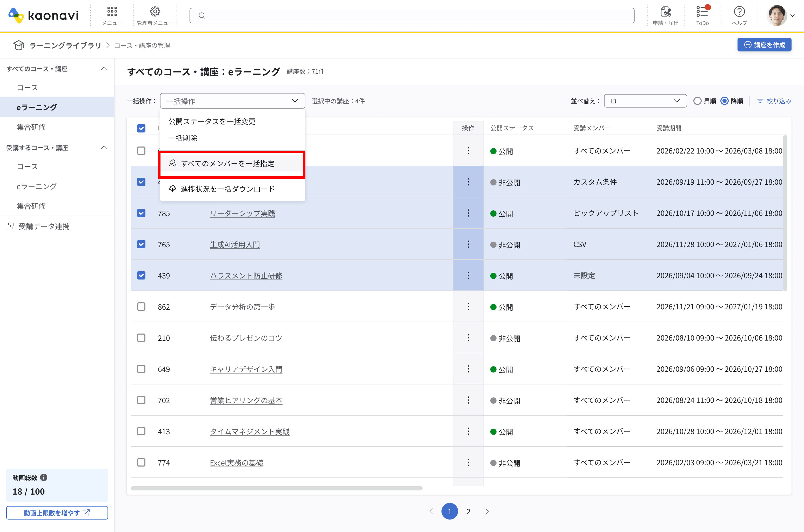Click the ラーニングライブラリ graduation cap icon
Image resolution: width=804 pixels, height=532 pixels.
point(19,45)
